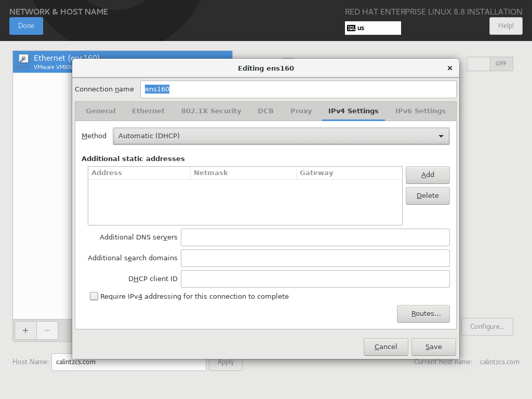Click the Save button
532x399 pixels.
tap(433, 347)
